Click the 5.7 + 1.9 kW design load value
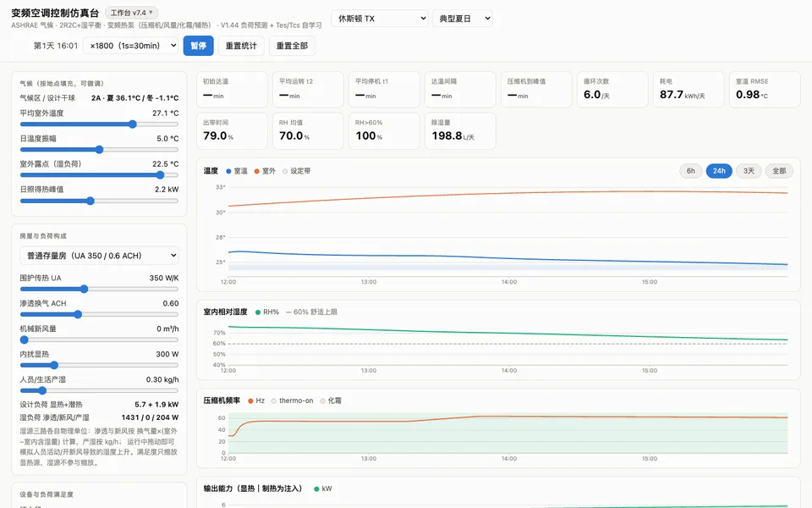Screen dimensions: 812x508 point(156,405)
